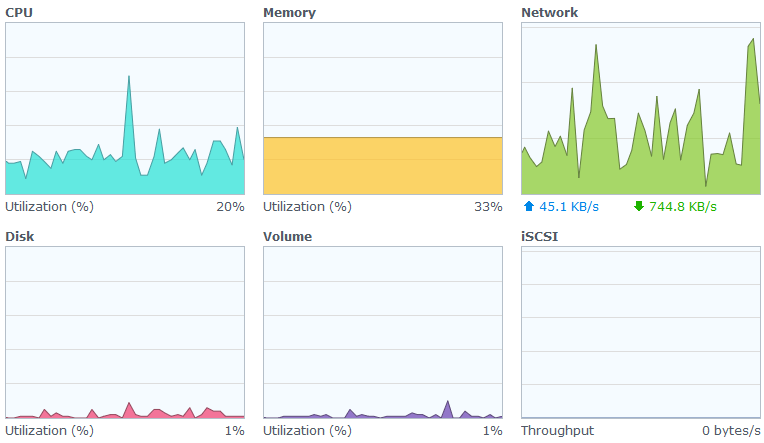
Task: Open the Disk panel title
Action: [19, 237]
